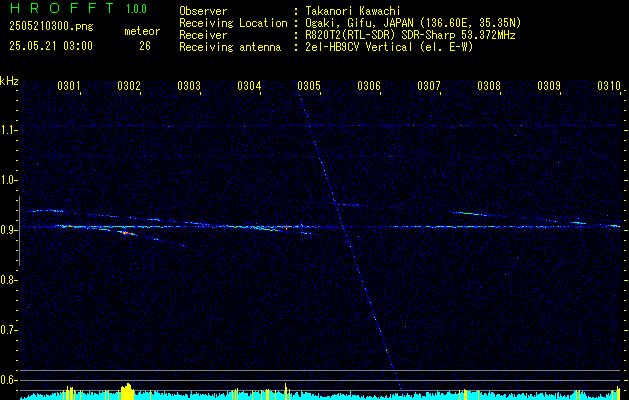The height and width of the screenshot is (400, 629).
Task: Click the 0302 time marker
Action: coord(129,85)
